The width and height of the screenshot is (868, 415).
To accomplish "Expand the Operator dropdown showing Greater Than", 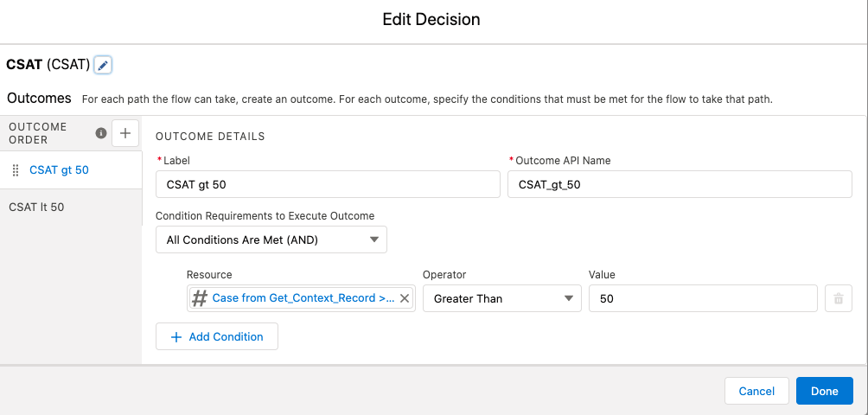I will (501, 298).
